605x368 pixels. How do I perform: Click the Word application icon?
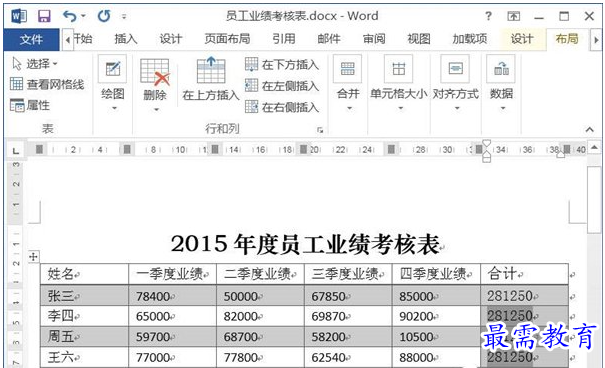[19, 16]
